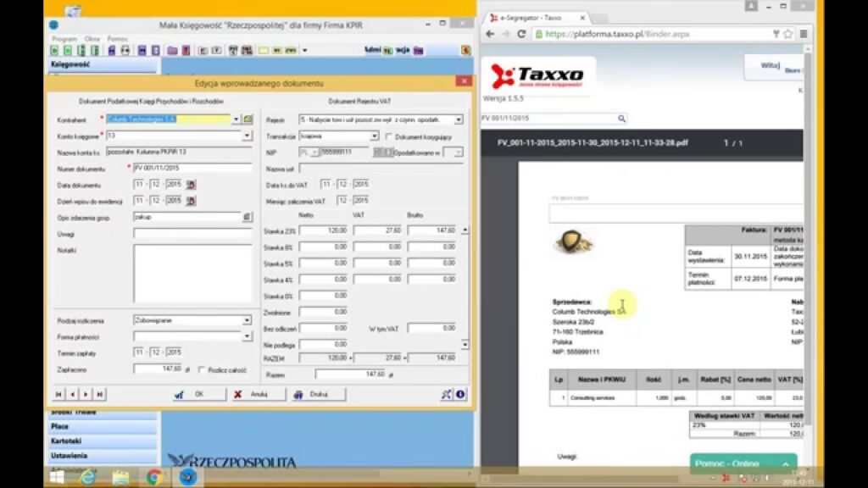Open the Rodzaj rozliczenia dropdown
868x488 pixels.
pos(247,320)
